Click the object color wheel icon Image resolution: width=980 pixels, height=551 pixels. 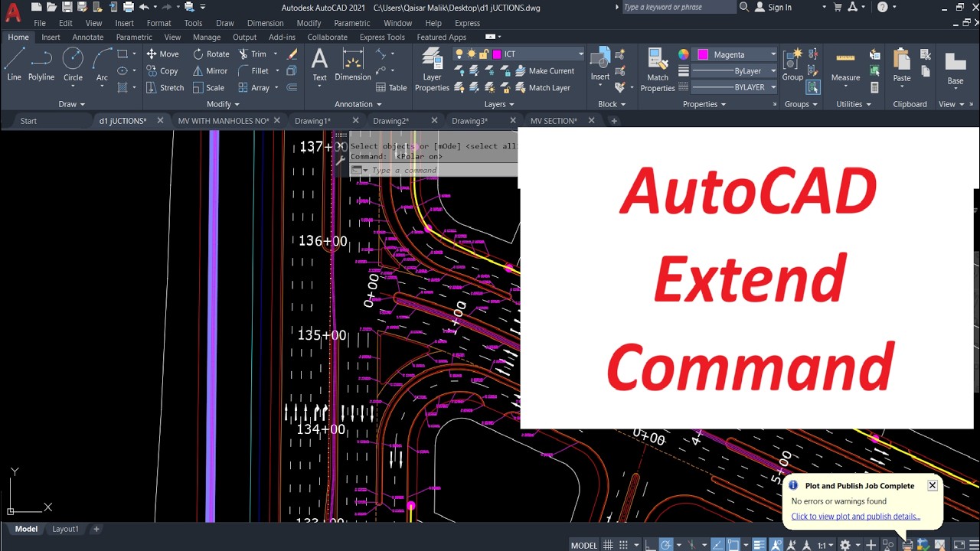684,54
